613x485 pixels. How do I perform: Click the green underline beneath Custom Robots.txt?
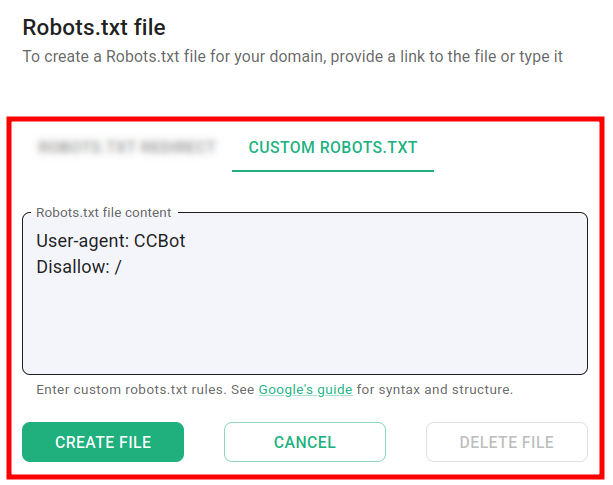click(332, 170)
